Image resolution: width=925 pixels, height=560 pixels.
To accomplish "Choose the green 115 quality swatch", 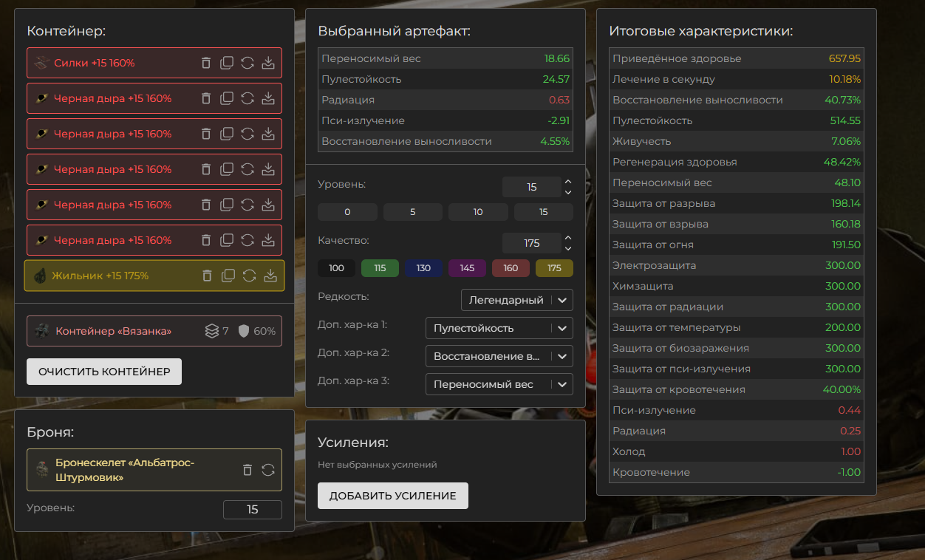I will coord(380,268).
